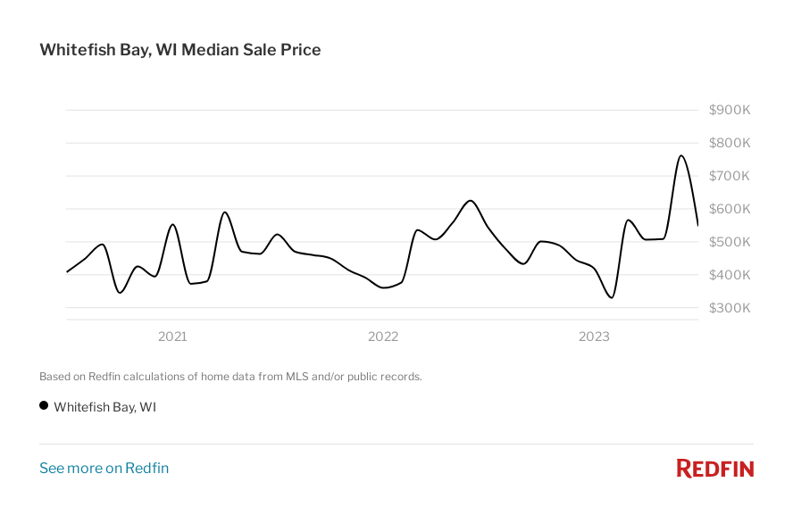Click the mid-2022 peak of the price line
The width and height of the screenshot is (793, 532).
point(470,201)
